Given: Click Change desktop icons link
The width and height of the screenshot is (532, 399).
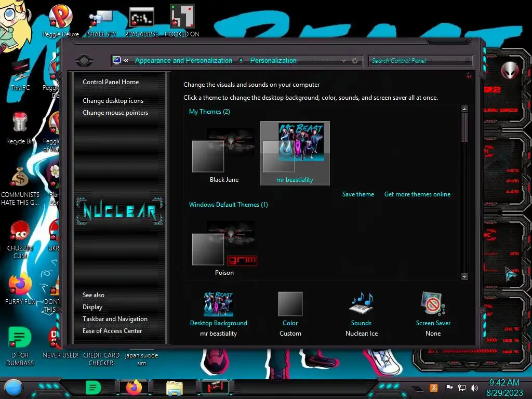Looking at the screenshot, I should point(113,101).
